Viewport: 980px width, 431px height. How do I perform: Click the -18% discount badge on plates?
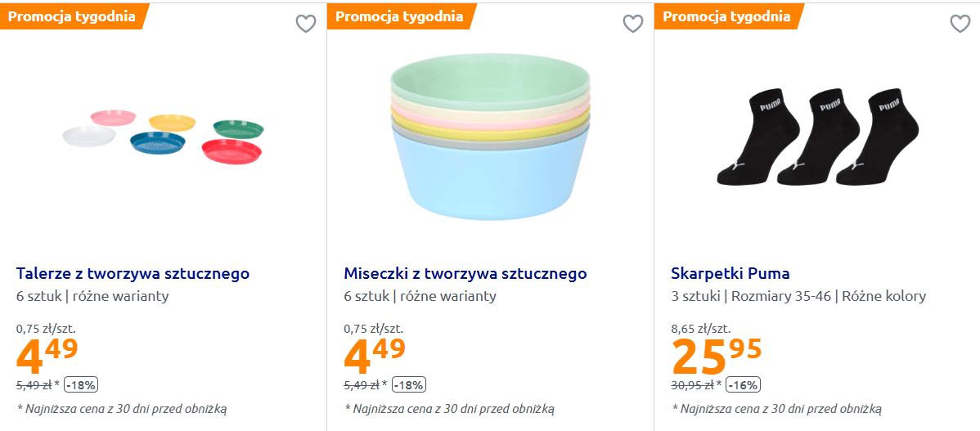point(81,385)
